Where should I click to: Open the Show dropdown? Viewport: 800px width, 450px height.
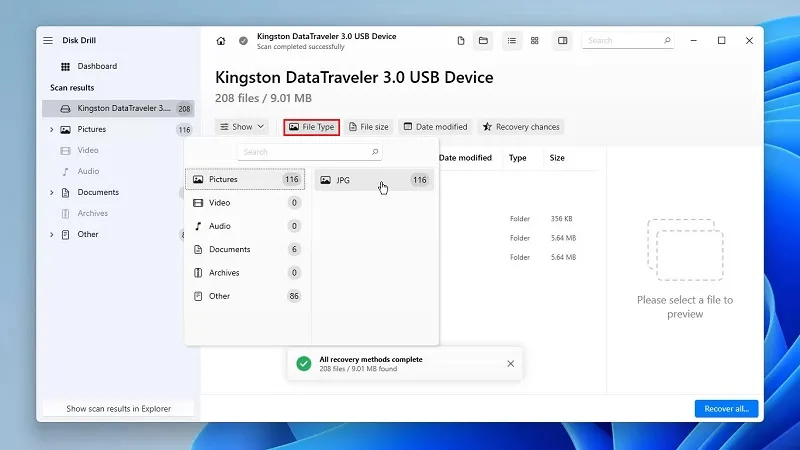click(x=242, y=127)
